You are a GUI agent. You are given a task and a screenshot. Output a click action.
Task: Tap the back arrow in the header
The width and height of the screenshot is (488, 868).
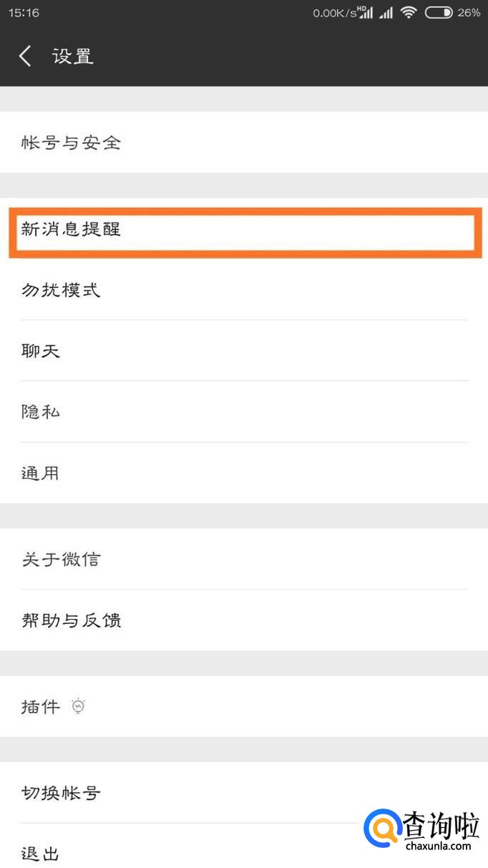tap(26, 56)
